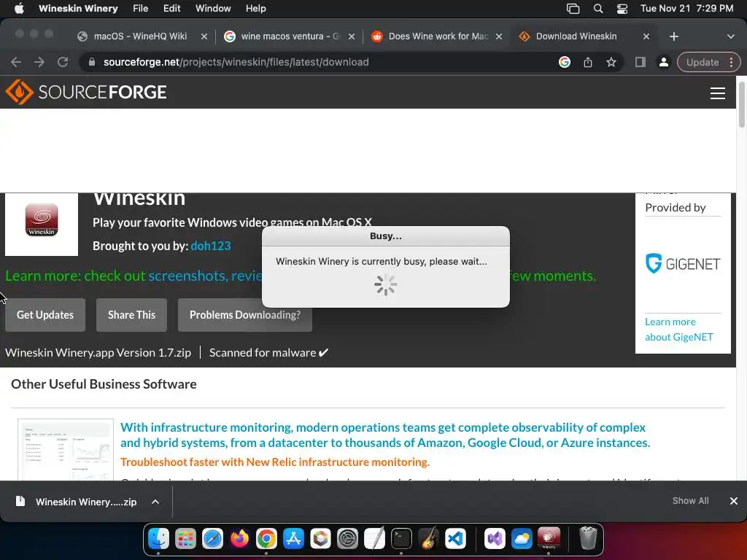
Task: Open the Wineskin Winery menu
Action: tap(78, 8)
